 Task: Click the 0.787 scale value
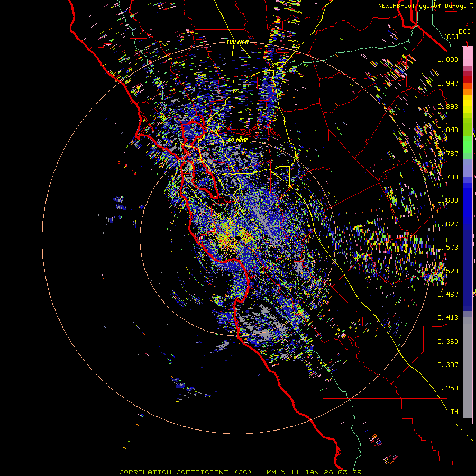[x=448, y=153]
